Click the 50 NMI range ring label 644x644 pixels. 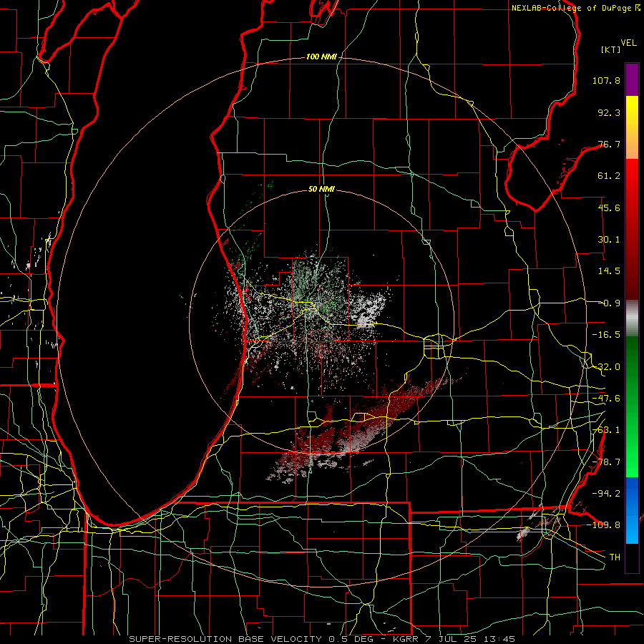point(321,189)
